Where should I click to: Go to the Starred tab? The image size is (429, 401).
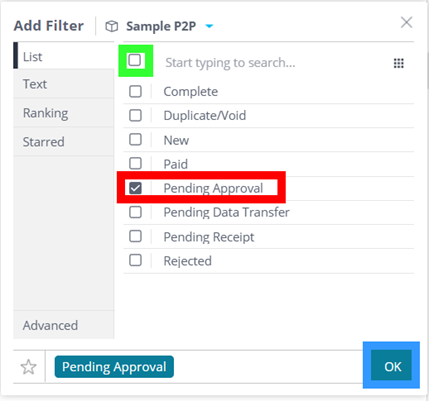(x=64, y=142)
